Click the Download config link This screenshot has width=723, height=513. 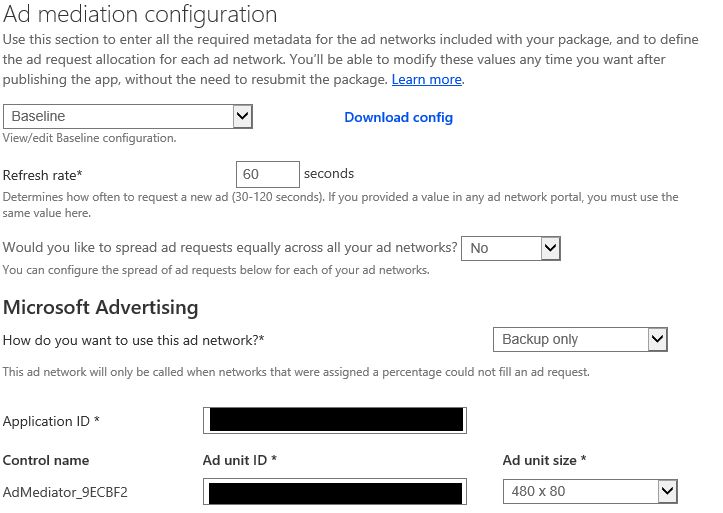[398, 117]
